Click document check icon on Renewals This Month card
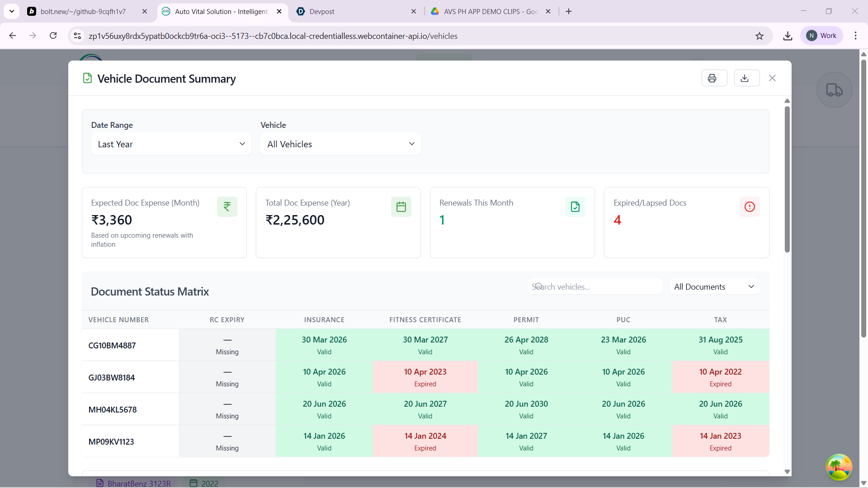Screen dimensions: 868x488 [575, 207]
